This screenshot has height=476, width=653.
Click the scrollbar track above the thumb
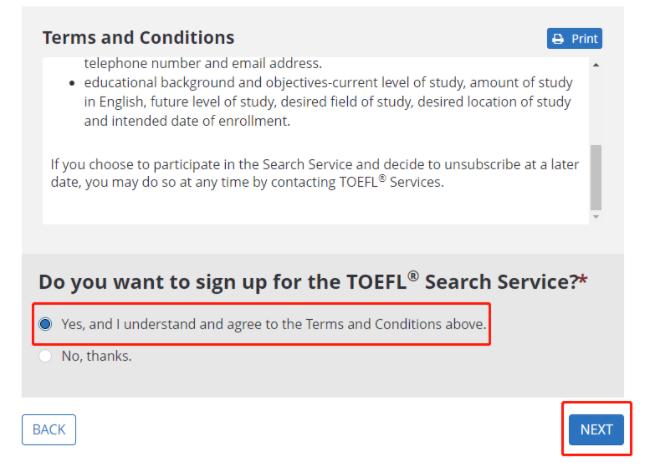pos(598,105)
